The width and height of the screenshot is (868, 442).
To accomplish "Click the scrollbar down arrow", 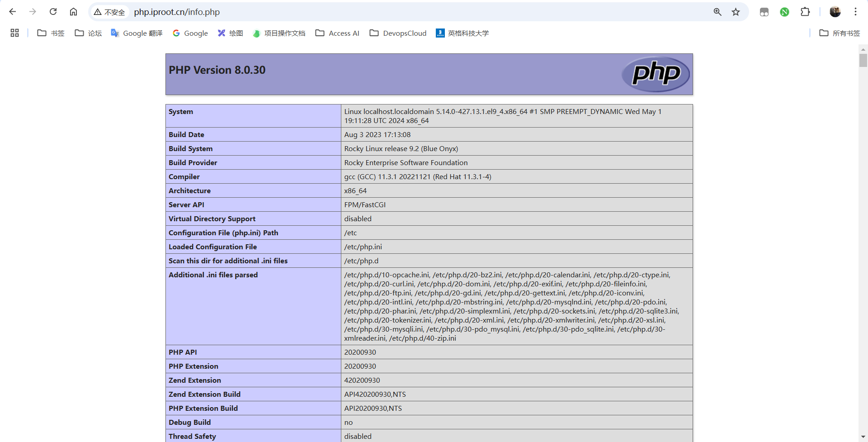I will coord(863,437).
